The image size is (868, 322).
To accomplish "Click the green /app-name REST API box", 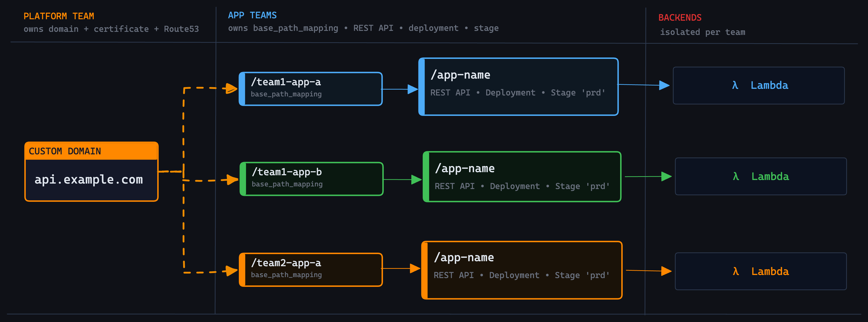I will [522, 177].
